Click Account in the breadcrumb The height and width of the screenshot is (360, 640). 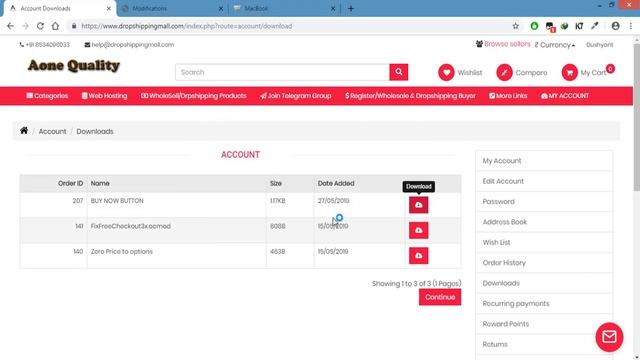[x=52, y=131]
